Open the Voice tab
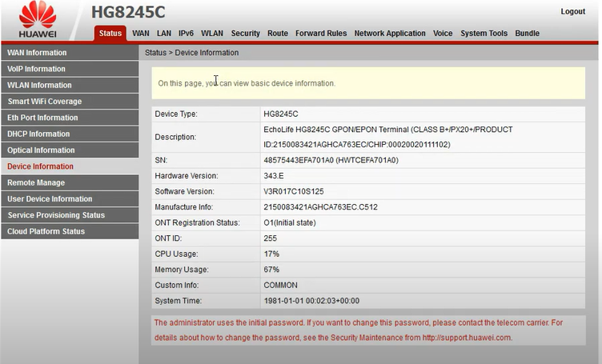This screenshot has height=364, width=602. point(443,34)
